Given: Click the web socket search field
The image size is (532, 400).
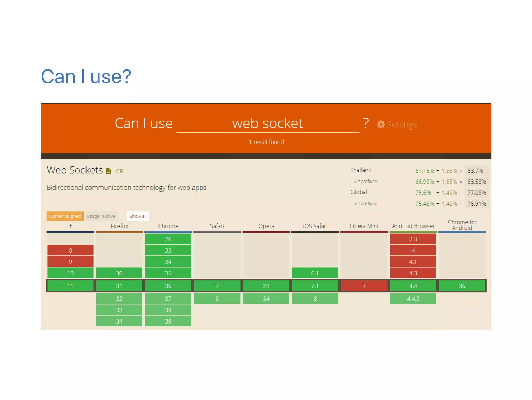Looking at the screenshot, I should [x=268, y=124].
